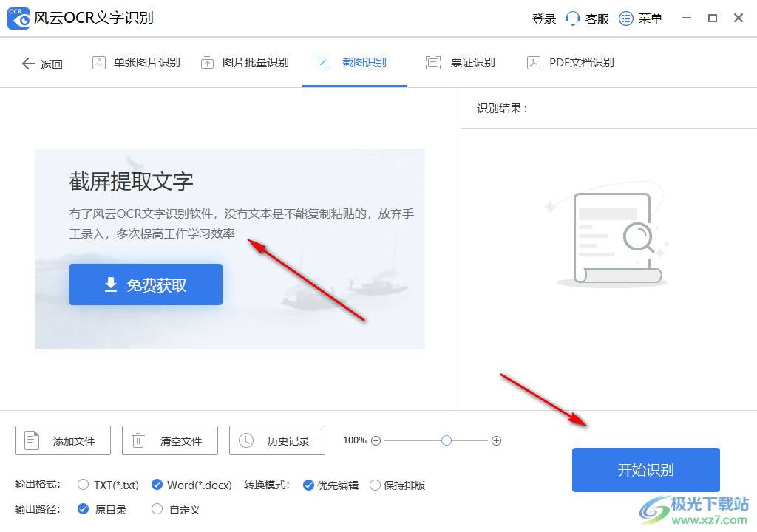Open 历史记录 history
The width and height of the screenshot is (757, 532).
tap(277, 440)
